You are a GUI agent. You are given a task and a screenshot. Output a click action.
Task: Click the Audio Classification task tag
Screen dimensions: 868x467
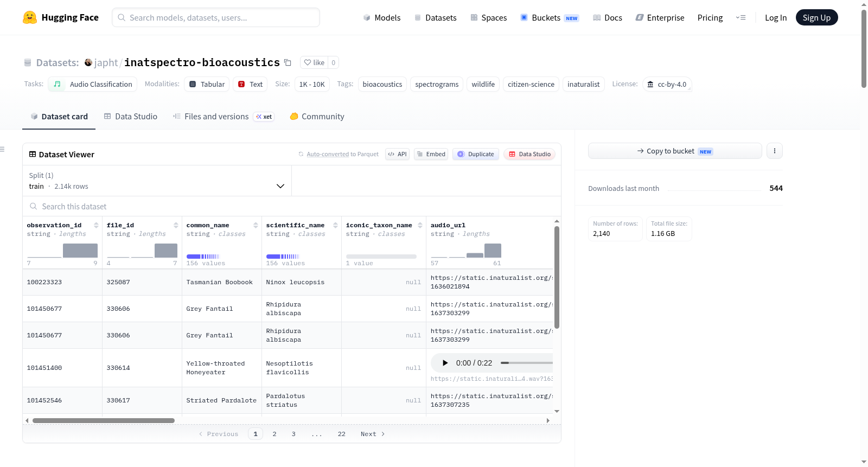(x=93, y=84)
